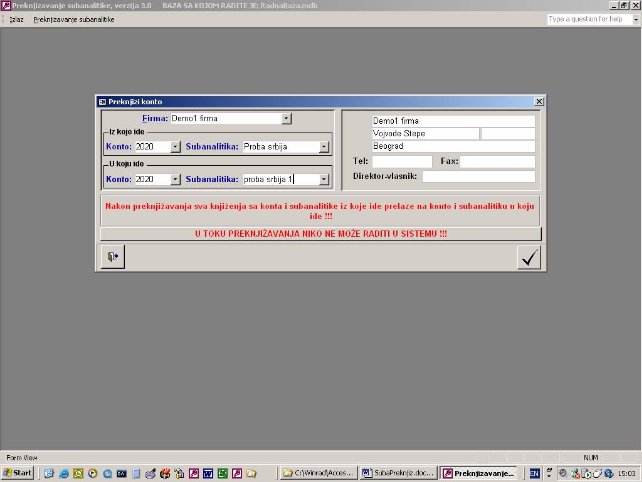Image resolution: width=642 pixels, height=482 pixels.
Task: Click the exit door icon button
Action: (111, 257)
